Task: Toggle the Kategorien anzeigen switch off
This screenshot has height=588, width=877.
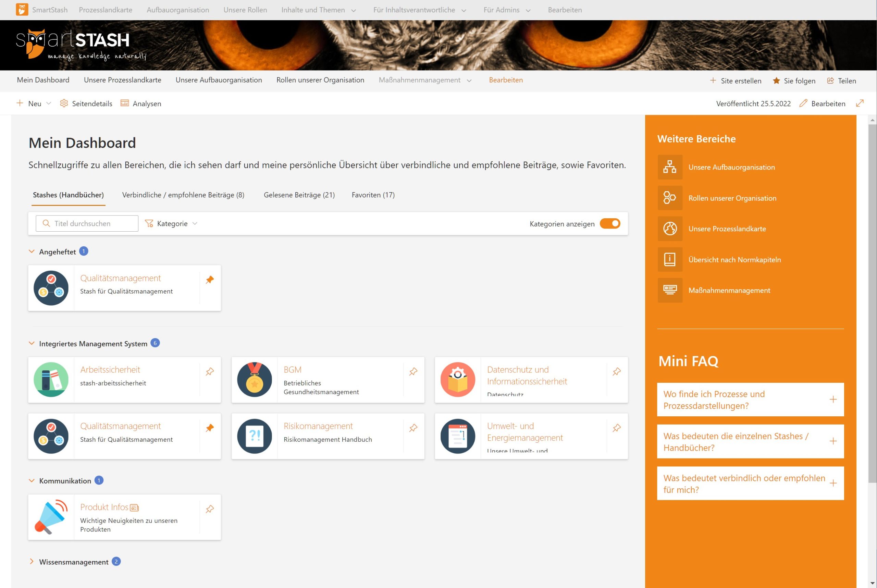Action: coord(610,223)
